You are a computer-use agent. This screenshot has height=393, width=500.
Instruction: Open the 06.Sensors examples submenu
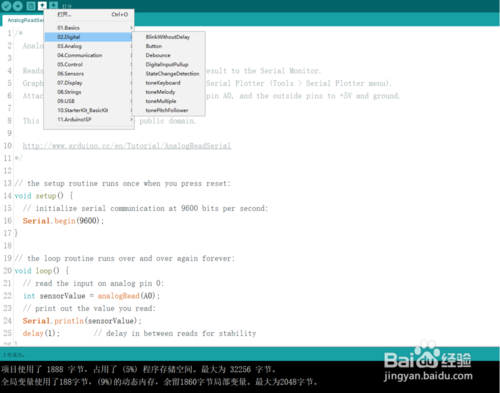pyautogui.click(x=89, y=73)
